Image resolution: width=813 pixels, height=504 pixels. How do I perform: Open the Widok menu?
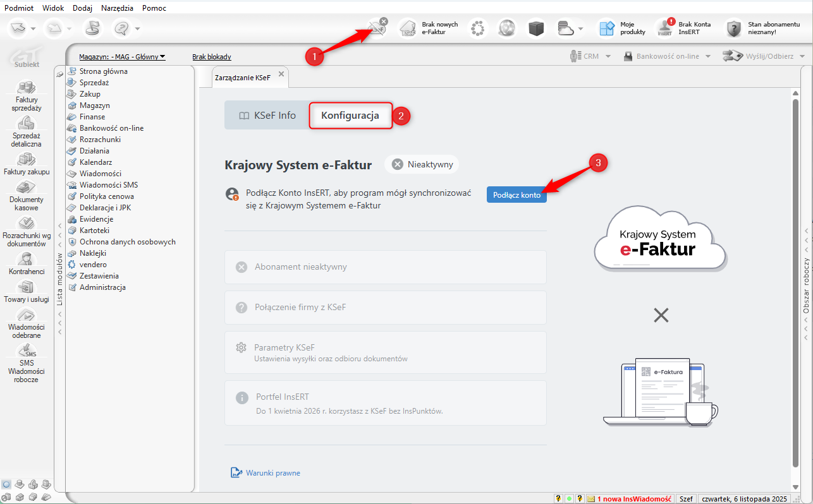[54, 7]
